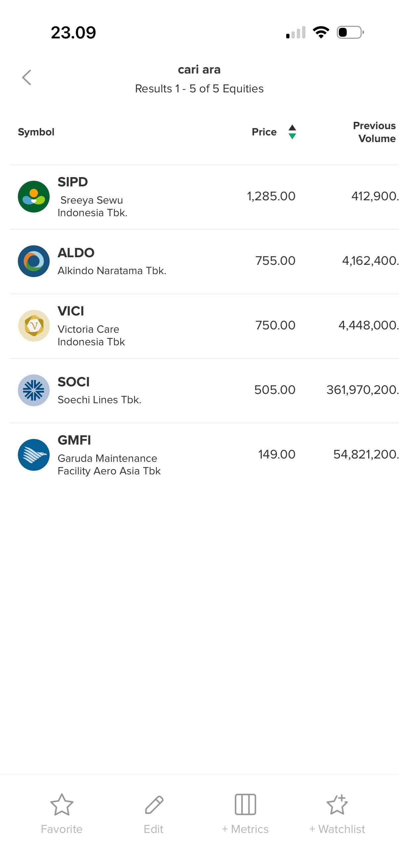This screenshot has width=399, height=868.
Task: Sort by Previous Volume column
Action: click(374, 132)
